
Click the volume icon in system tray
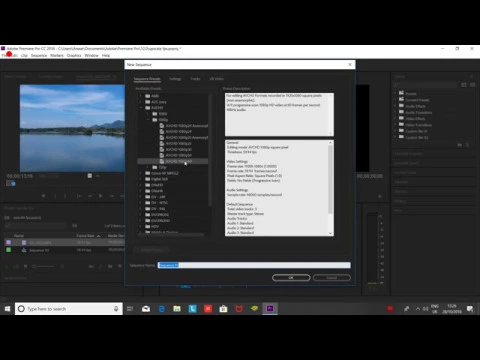(425, 309)
